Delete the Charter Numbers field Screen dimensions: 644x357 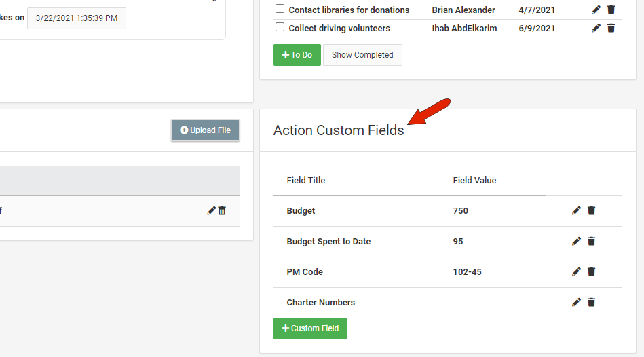[x=591, y=303]
